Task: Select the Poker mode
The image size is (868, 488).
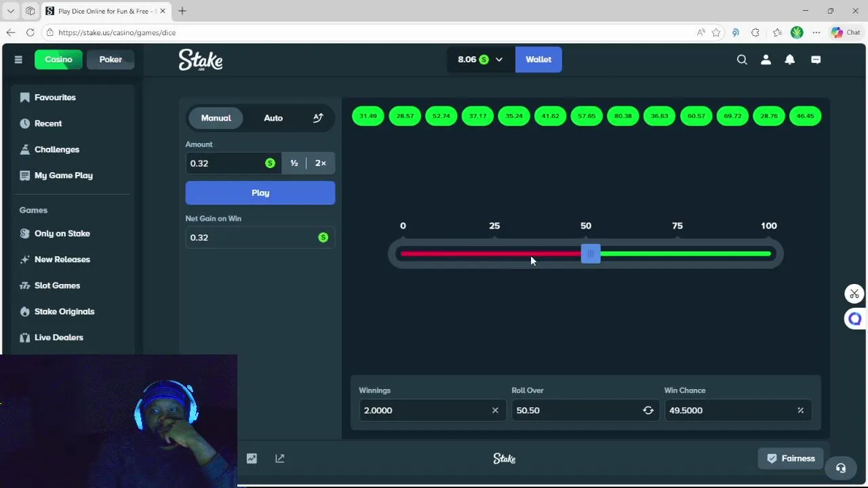Action: (111, 60)
